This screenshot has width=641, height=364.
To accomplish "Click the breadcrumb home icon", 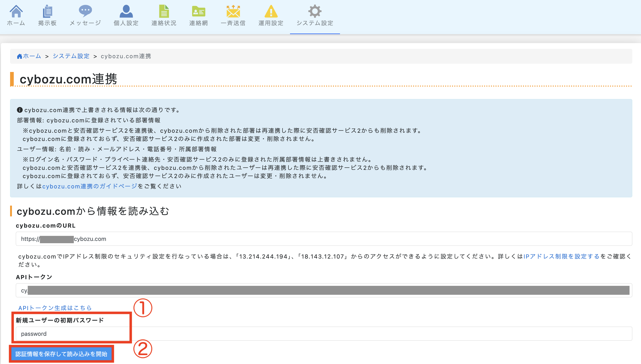I will coord(19,56).
